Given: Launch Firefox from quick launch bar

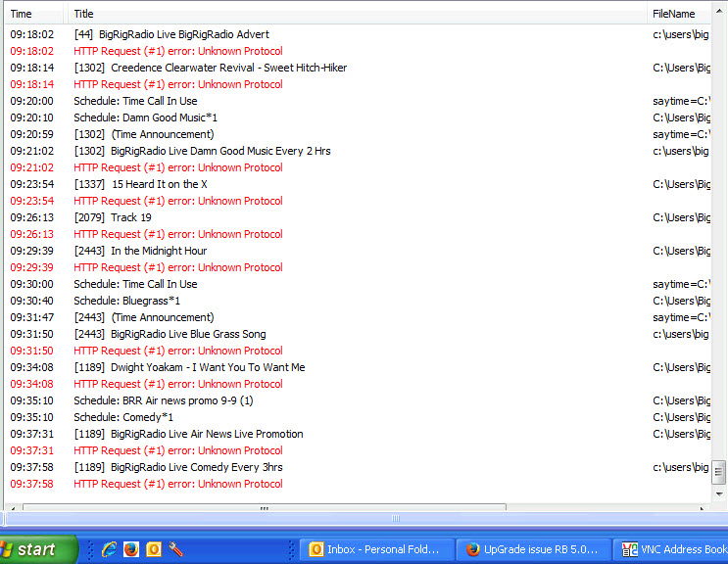Looking at the screenshot, I should pyautogui.click(x=131, y=549).
